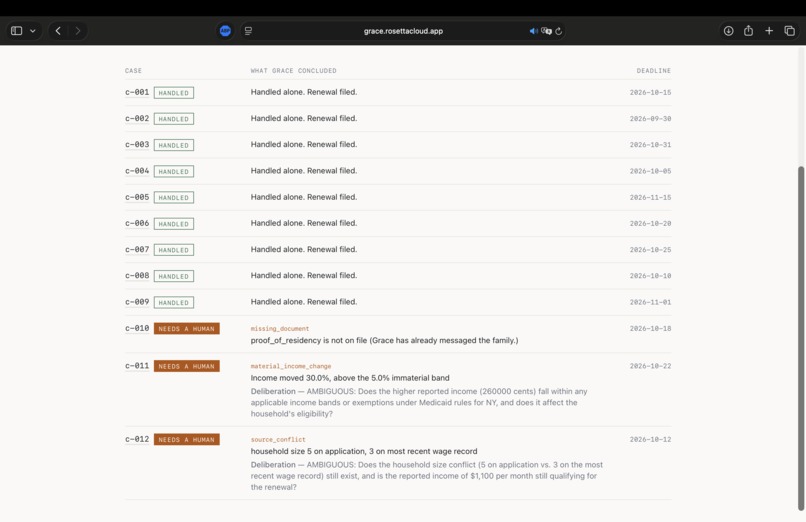This screenshot has height=522, width=806.
Task: Open a new tab with plus icon
Action: coord(769,31)
